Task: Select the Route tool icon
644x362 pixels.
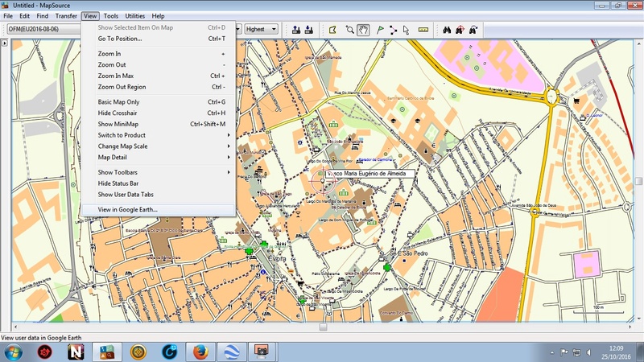Action: tap(393, 30)
